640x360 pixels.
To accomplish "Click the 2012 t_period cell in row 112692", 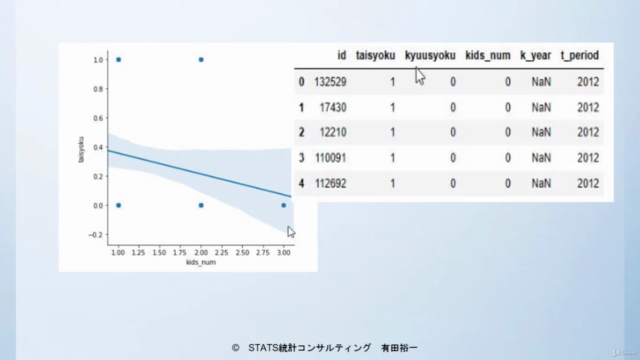I will [x=588, y=183].
